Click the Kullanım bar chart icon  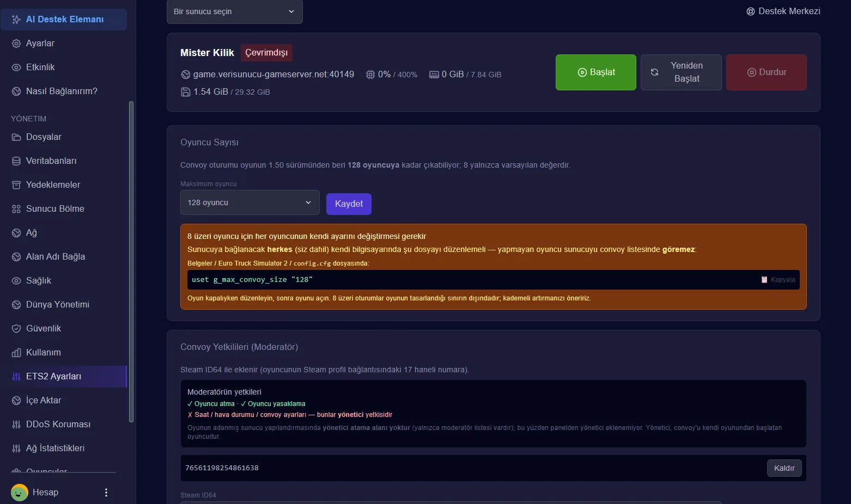16,353
